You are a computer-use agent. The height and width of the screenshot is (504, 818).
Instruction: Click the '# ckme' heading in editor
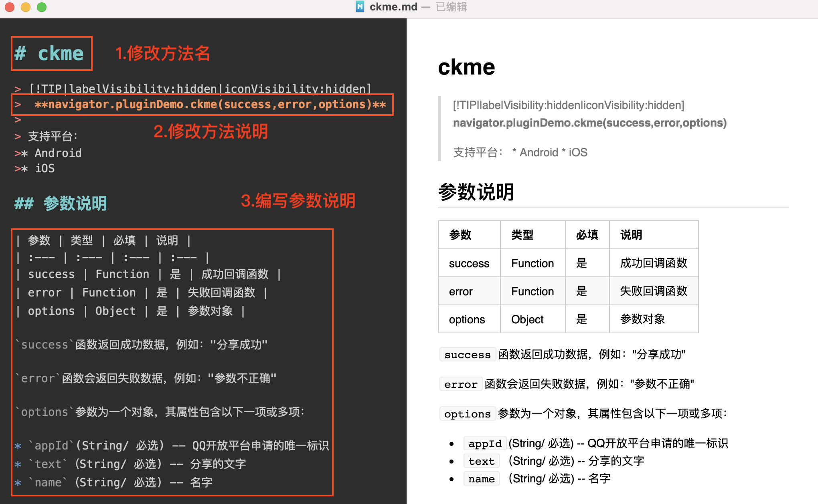(x=49, y=54)
